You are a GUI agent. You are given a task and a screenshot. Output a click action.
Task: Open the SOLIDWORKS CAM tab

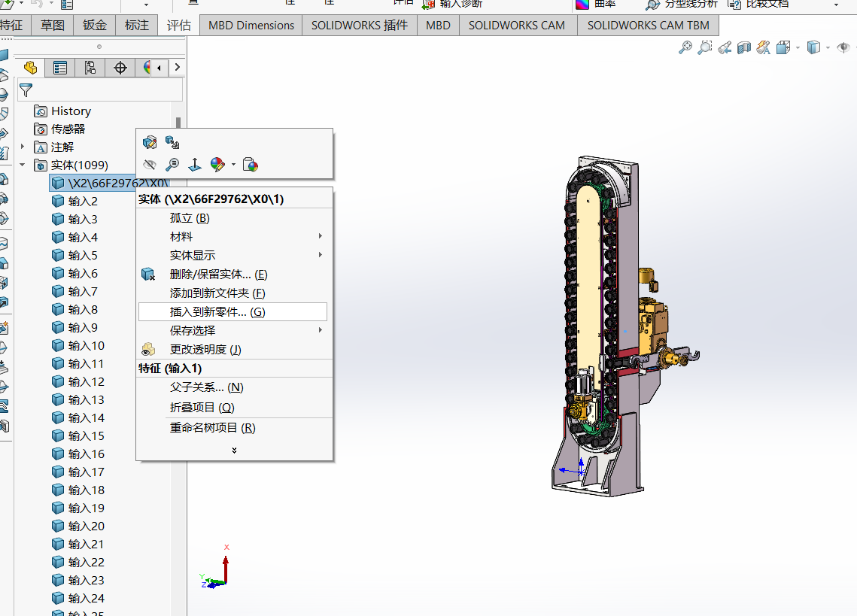[516, 25]
